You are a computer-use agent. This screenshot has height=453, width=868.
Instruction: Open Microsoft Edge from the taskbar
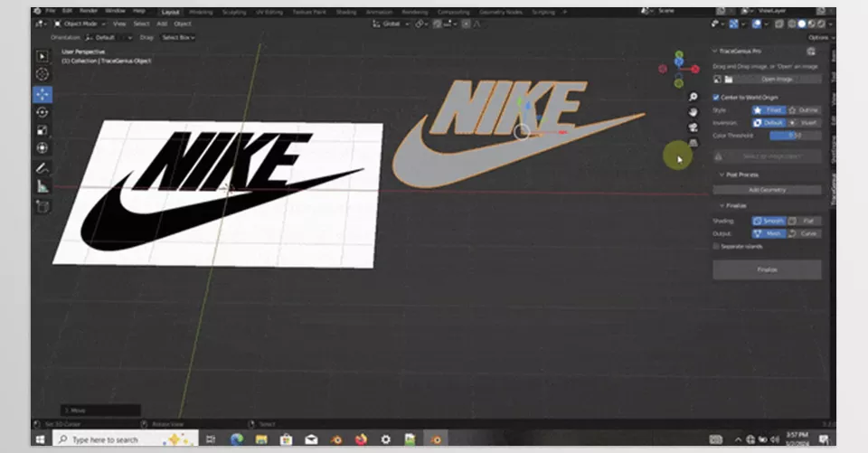(x=237, y=439)
